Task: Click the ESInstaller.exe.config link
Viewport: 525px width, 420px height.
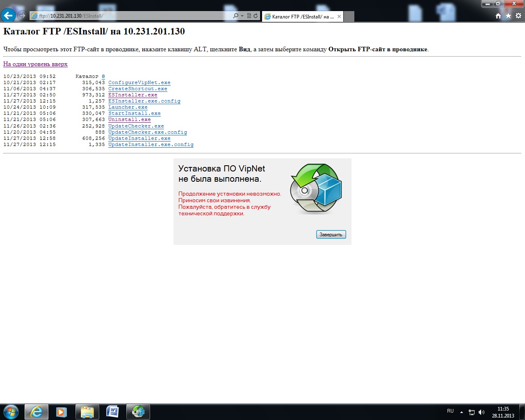Action: click(144, 101)
